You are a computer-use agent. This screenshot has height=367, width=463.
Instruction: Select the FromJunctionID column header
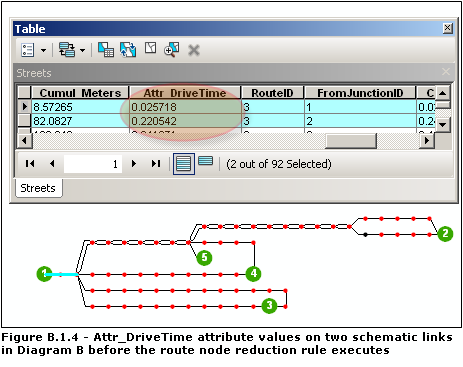(x=360, y=93)
